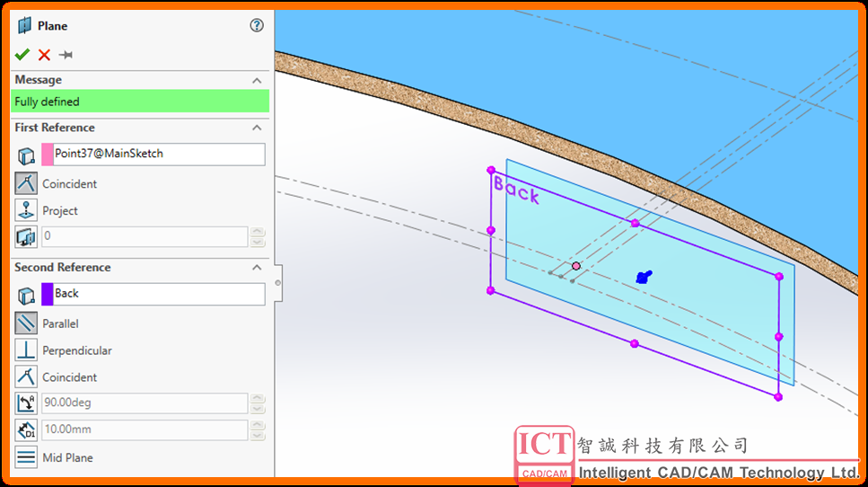Click the Project label text
This screenshot has width=868, height=487.
[60, 210]
